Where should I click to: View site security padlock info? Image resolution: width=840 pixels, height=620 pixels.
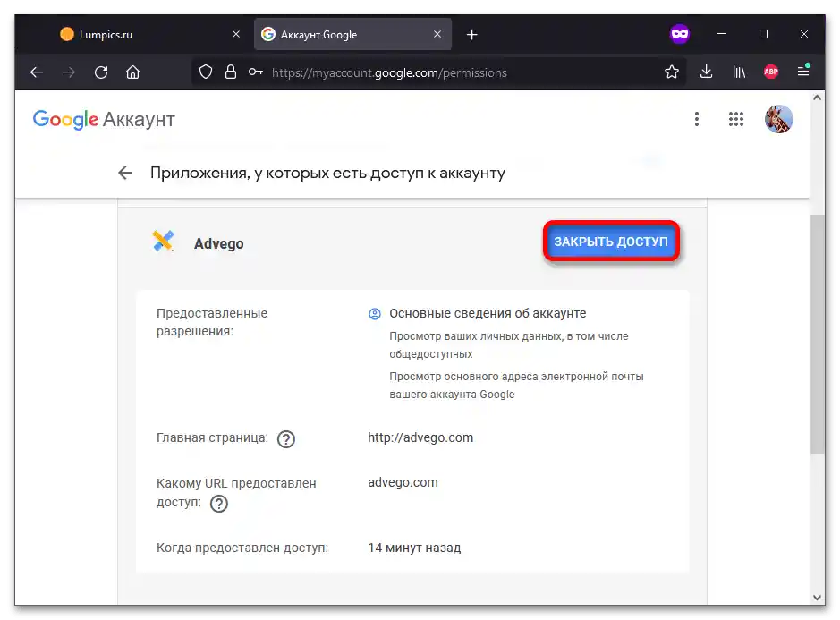point(231,72)
